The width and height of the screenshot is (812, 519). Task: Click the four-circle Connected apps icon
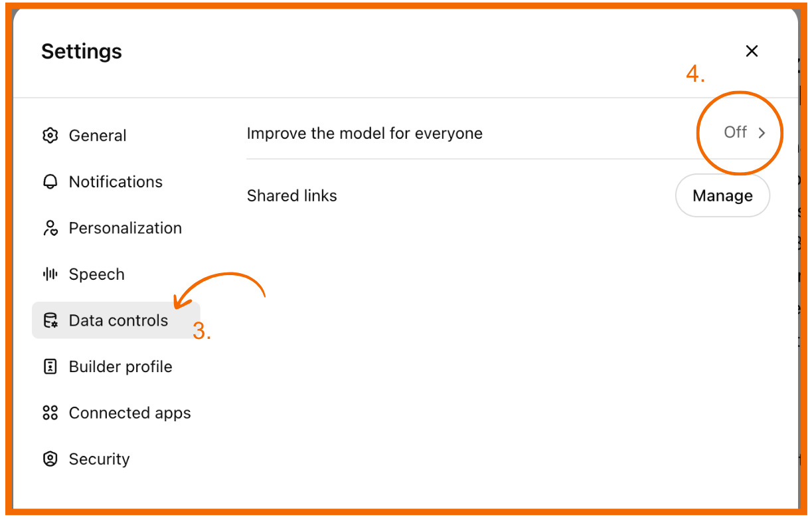50,413
